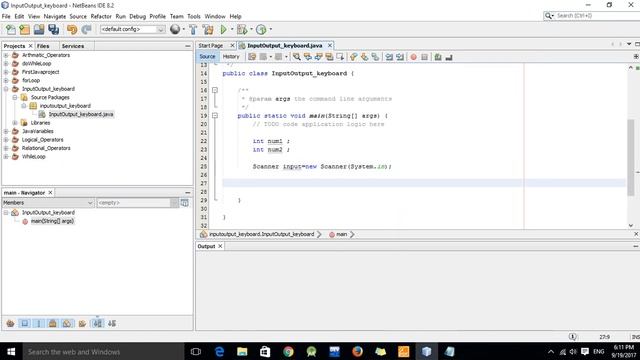The width and height of the screenshot is (640, 360).
Task: Toggle Show Non-Public Members filter in Navigator
Action: tap(53, 324)
